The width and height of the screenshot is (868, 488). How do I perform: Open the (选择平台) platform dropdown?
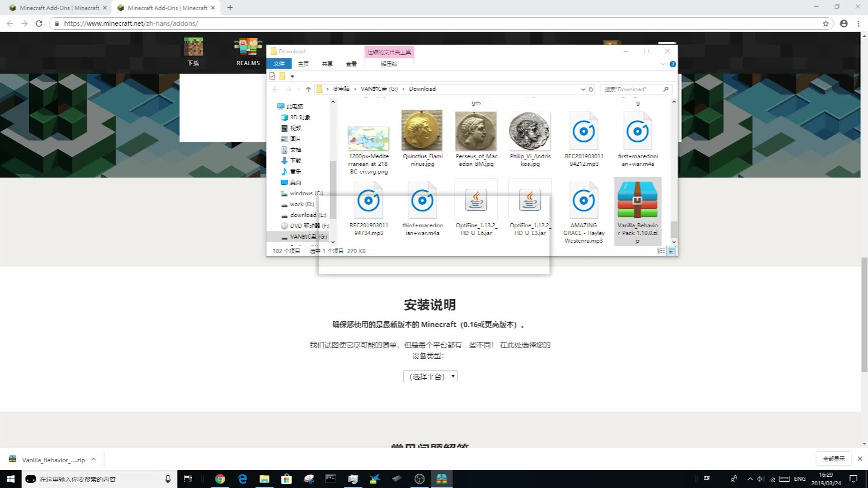tap(430, 376)
